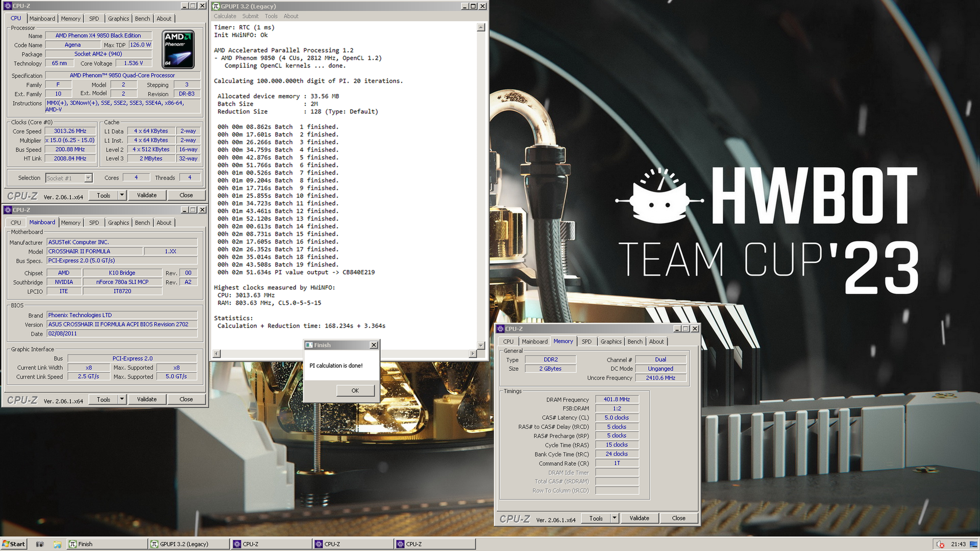
Task: Open the quick launch folder icon in taskbar
Action: [x=57, y=544]
